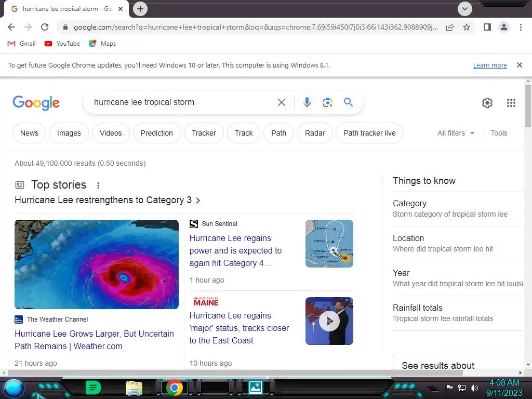Open the volume speaker tray icon
Viewport: 532px width, 399px height.
(x=474, y=388)
